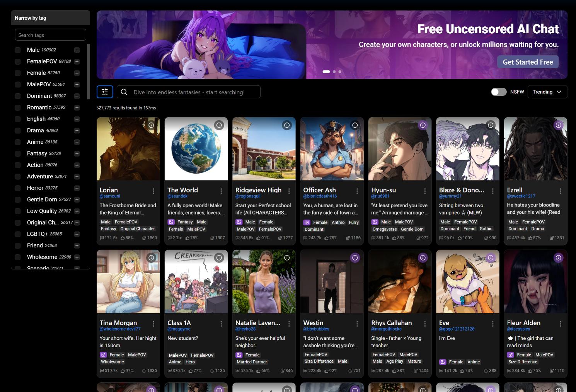Check the Romantic tag checkbox
The image size is (576, 392).
18,107
